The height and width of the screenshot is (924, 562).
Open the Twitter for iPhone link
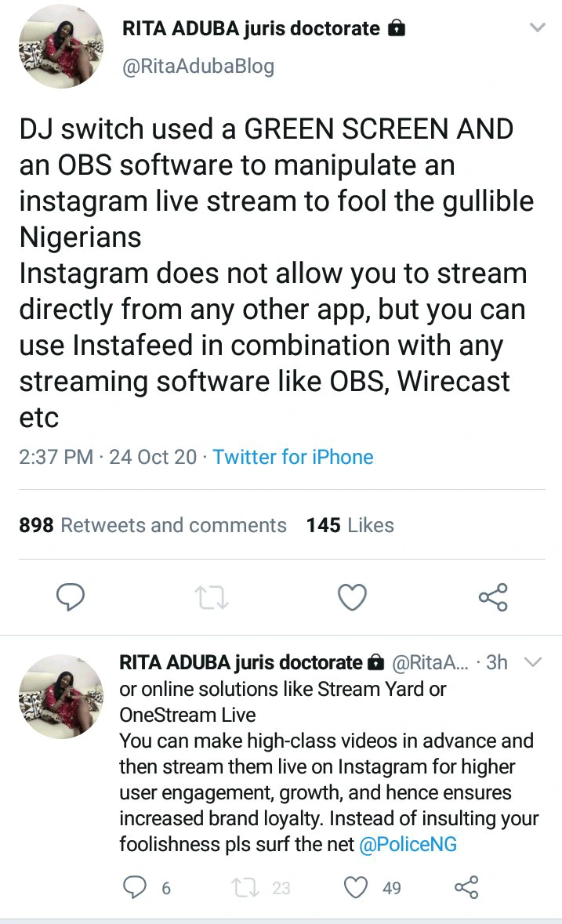click(293, 457)
